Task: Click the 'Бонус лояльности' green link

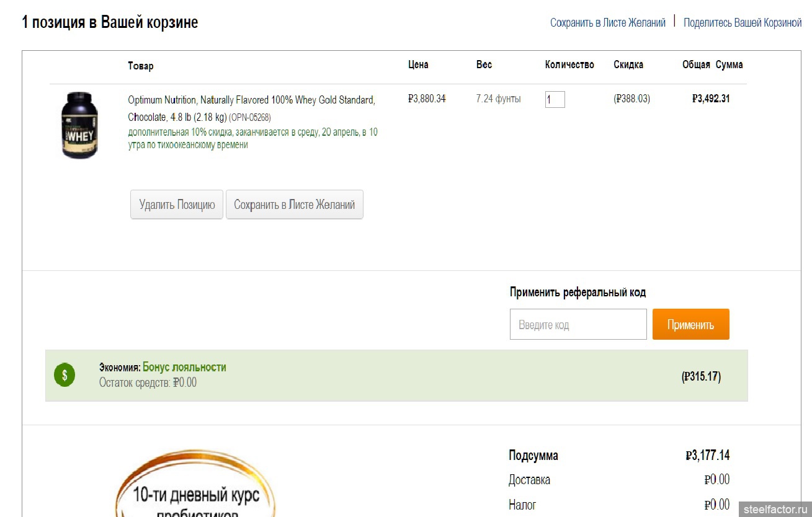Action: click(x=184, y=367)
